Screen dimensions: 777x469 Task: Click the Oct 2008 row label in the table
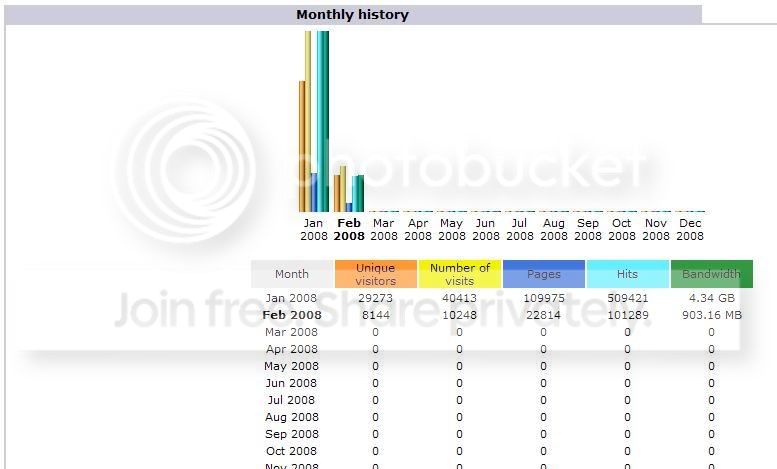(x=291, y=451)
